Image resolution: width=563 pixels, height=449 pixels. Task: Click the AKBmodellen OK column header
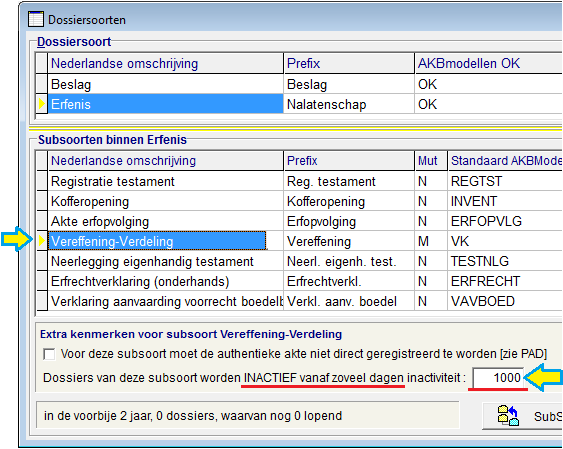[x=488, y=64]
